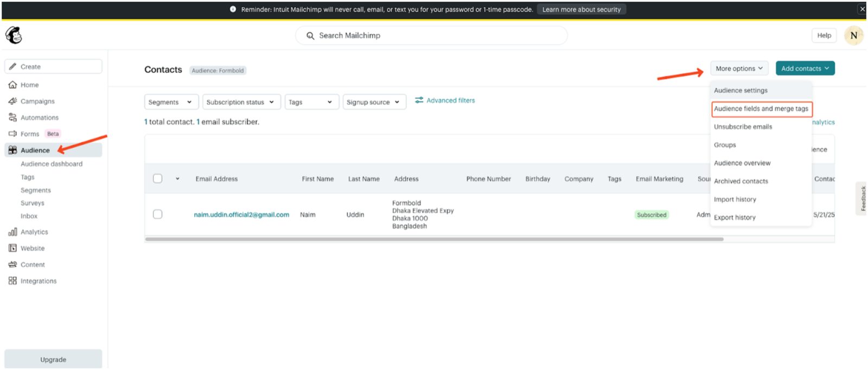The width and height of the screenshot is (868, 370).
Task: Click the Mailchimp monkey logo
Action: 14,35
